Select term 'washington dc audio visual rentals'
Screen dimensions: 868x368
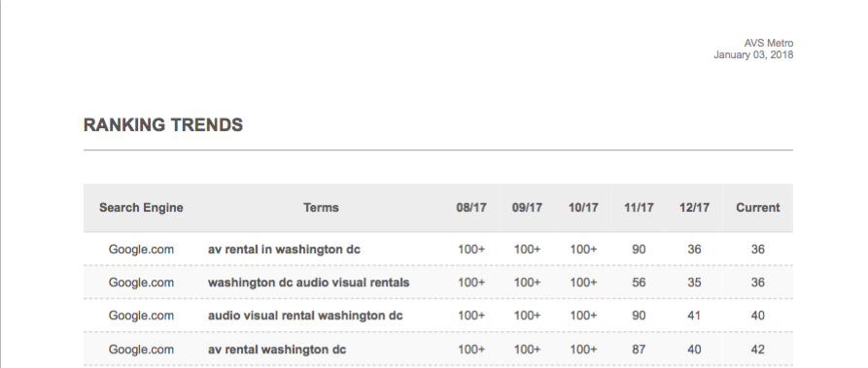point(309,283)
